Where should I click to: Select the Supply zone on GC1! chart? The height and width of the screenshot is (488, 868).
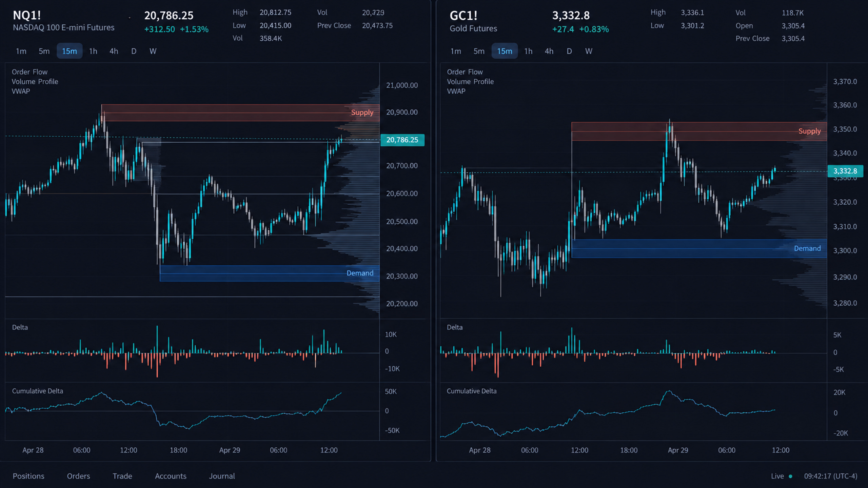[x=699, y=131]
